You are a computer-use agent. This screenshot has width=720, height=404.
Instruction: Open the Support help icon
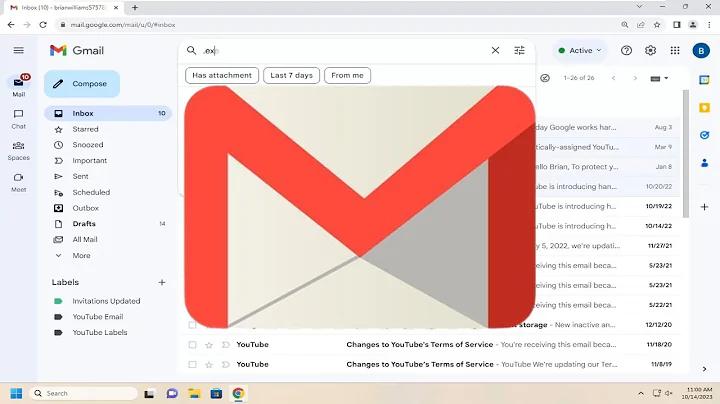pos(626,50)
